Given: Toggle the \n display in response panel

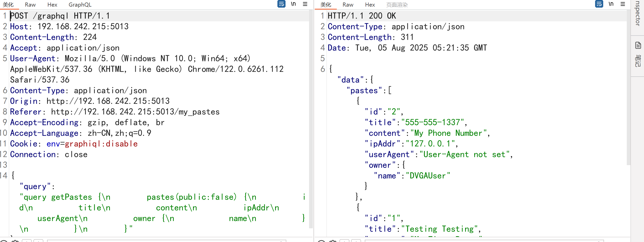Looking at the screenshot, I should pos(611,4).
